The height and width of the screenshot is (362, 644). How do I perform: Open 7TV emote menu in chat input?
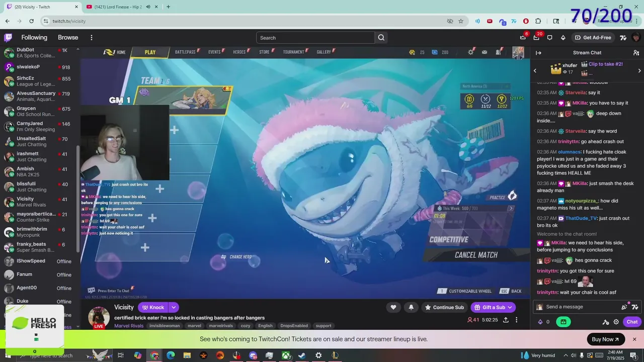[x=634, y=307]
